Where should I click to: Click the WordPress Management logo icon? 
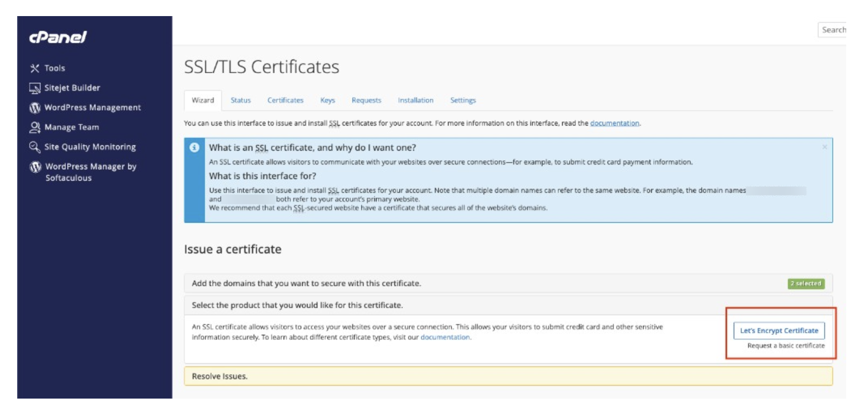35,108
